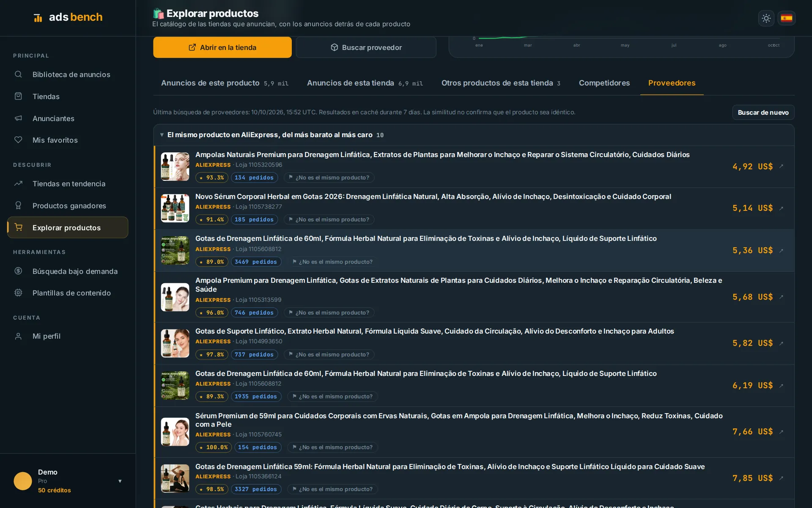Click the Explorar productos cart icon
Image resolution: width=812 pixels, height=508 pixels.
tap(18, 227)
